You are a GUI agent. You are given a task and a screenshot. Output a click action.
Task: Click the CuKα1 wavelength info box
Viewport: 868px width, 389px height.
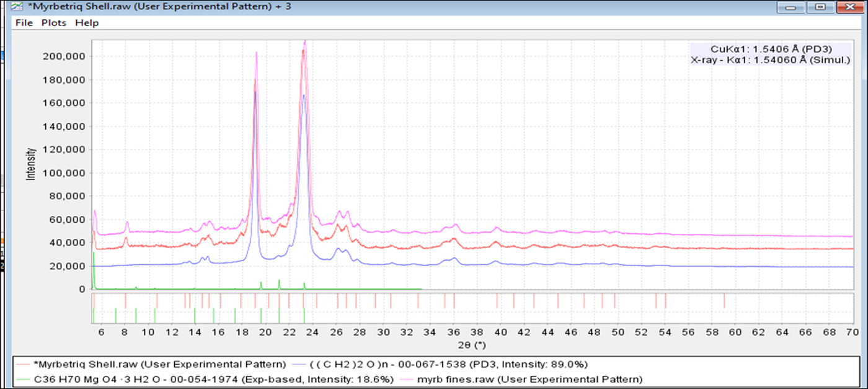(x=770, y=55)
